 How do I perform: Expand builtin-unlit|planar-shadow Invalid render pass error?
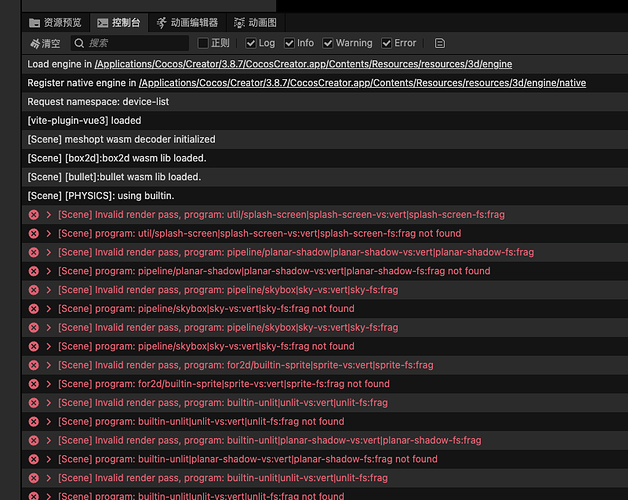48,441
